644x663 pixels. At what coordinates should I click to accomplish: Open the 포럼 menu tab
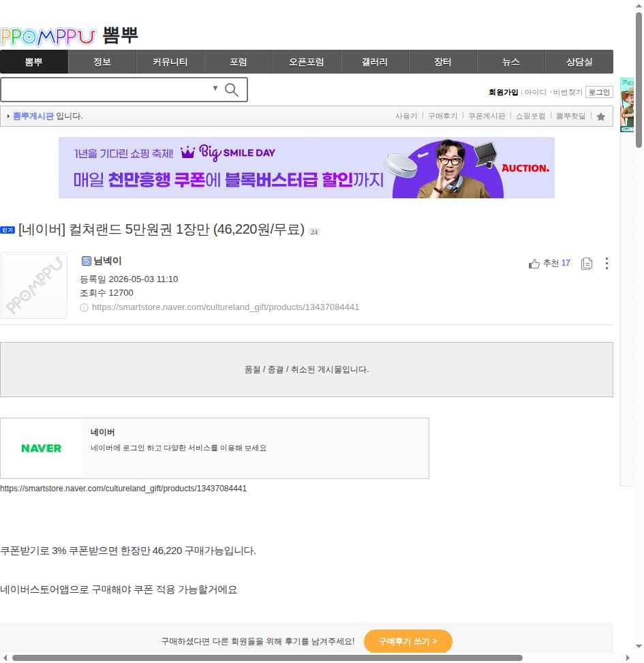click(238, 62)
